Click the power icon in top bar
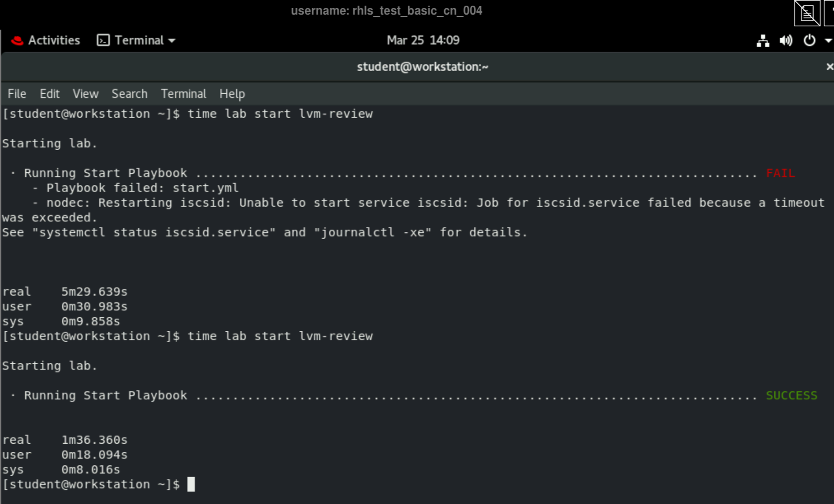The image size is (834, 504). pos(809,41)
